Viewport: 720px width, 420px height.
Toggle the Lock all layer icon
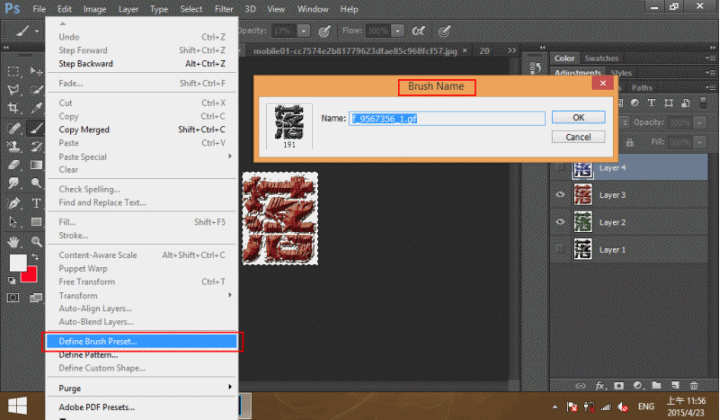click(x=630, y=143)
